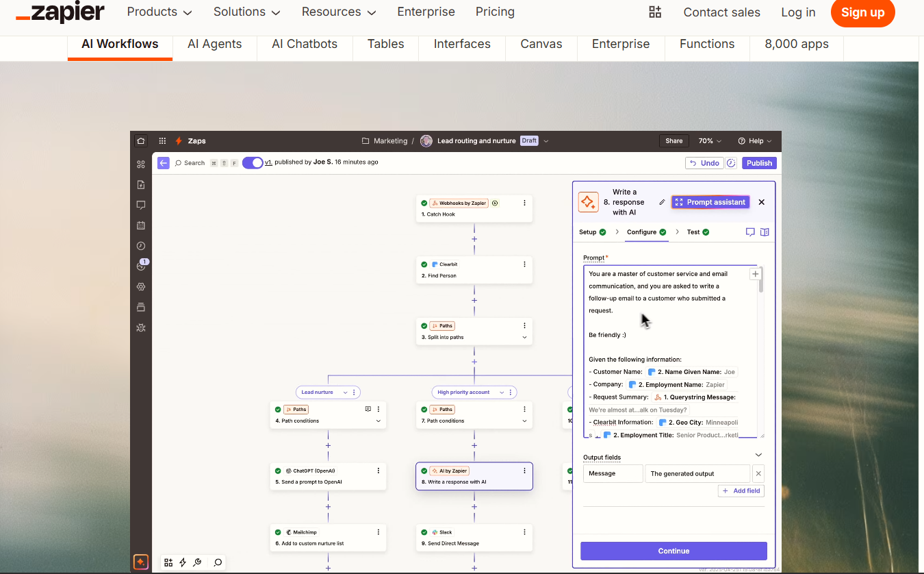Collapse the Output fields section
The height and width of the screenshot is (574, 924).
[x=758, y=455]
